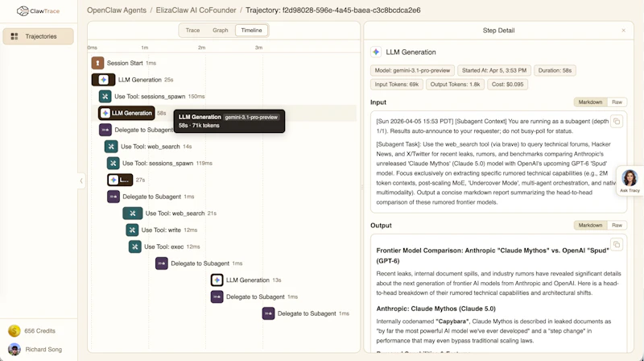644x361 pixels.
Task: Select the Timeline view tab
Action: [251, 30]
